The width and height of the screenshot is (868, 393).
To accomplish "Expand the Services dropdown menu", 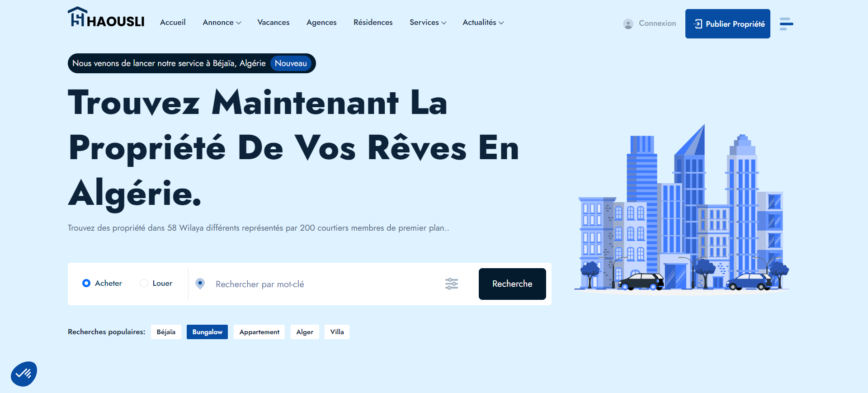I will coord(428,23).
